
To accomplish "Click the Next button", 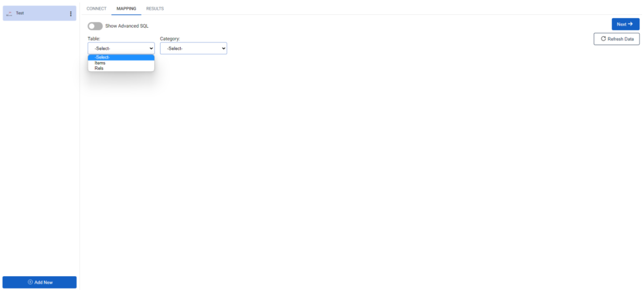I will (x=625, y=24).
